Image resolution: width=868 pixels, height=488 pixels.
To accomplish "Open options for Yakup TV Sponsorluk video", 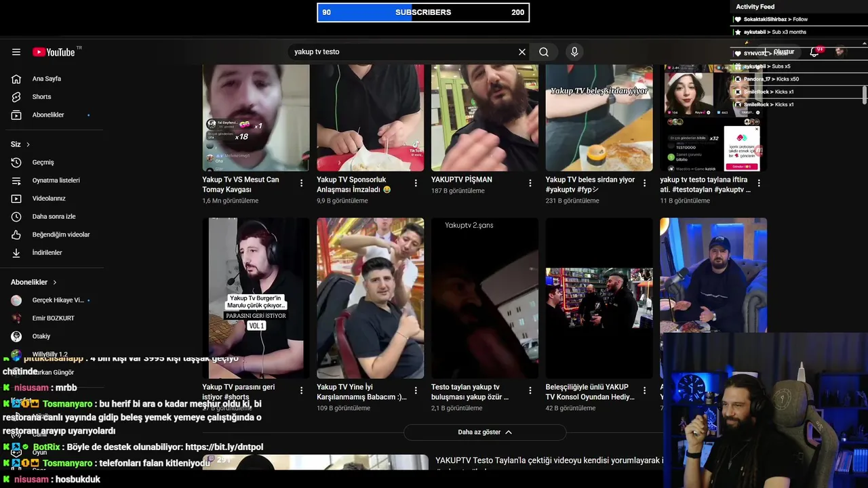I will point(416,183).
